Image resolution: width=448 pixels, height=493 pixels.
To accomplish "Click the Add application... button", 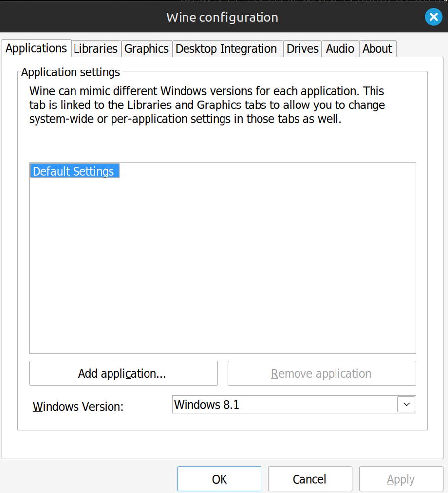I will [123, 373].
